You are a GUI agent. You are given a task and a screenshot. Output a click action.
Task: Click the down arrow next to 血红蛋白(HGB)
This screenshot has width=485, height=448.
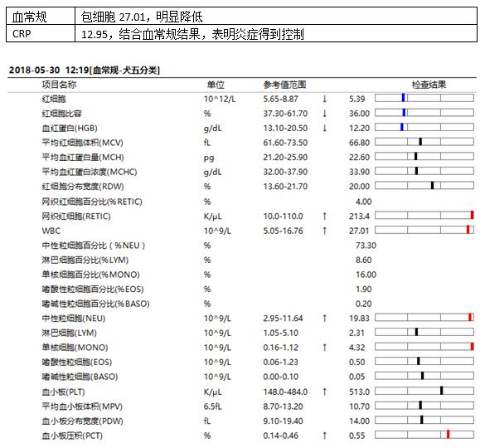324,128
